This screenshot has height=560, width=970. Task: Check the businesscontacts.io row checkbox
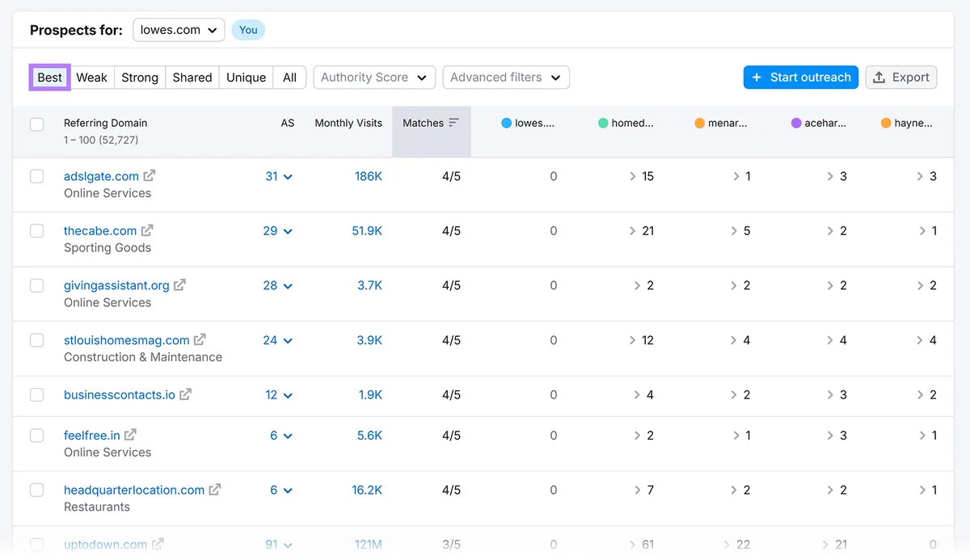pyautogui.click(x=36, y=395)
